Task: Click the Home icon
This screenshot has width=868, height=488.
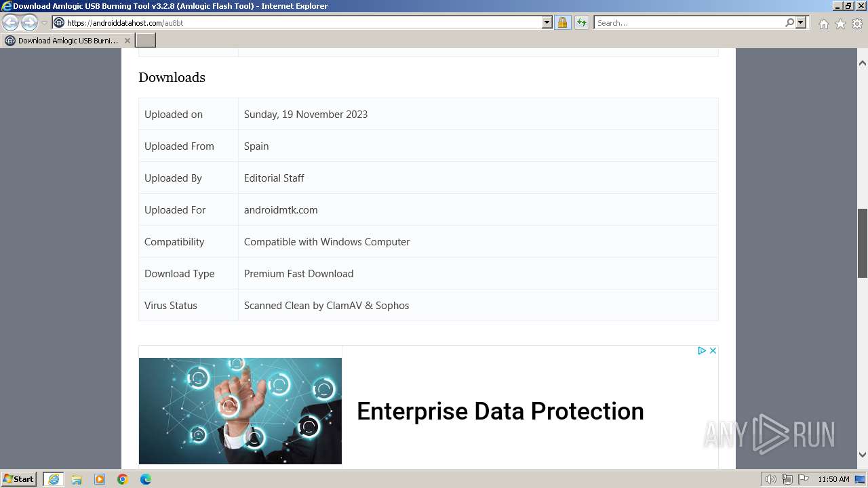Action: coord(823,24)
